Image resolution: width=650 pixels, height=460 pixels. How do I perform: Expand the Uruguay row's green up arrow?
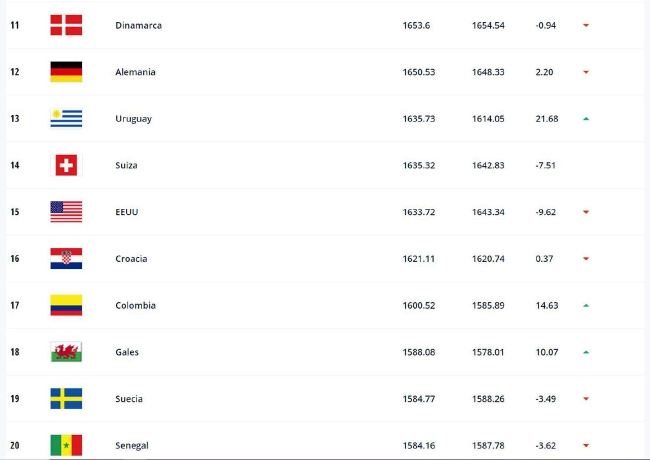tap(585, 119)
